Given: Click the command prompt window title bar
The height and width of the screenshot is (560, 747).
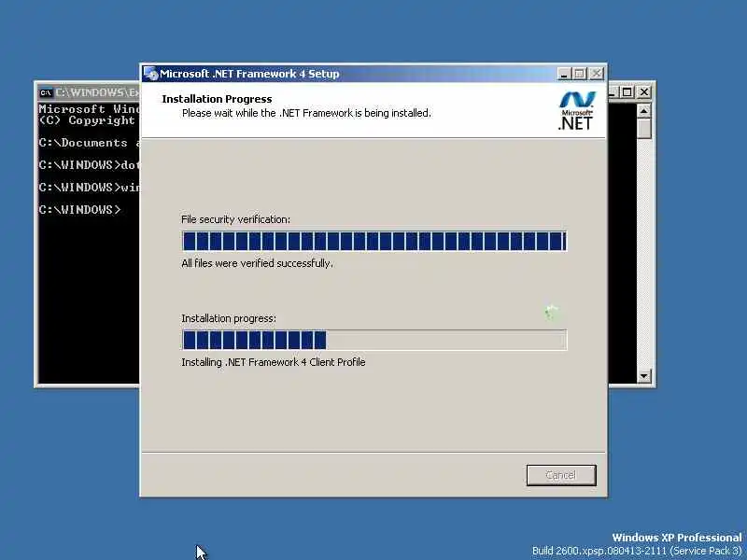Looking at the screenshot, I should [x=89, y=92].
